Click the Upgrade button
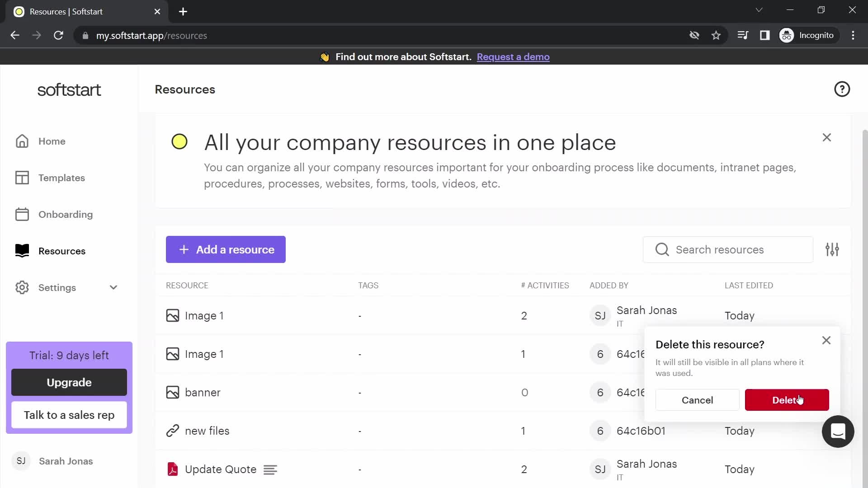Image resolution: width=868 pixels, height=488 pixels. (69, 382)
